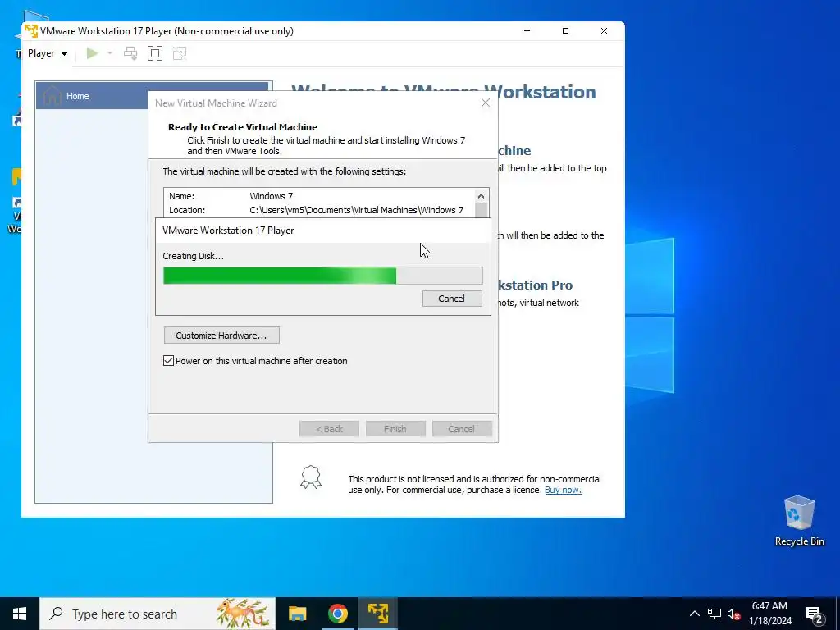840x630 pixels.
Task: Click the green Power On play icon
Action: pos(92,53)
